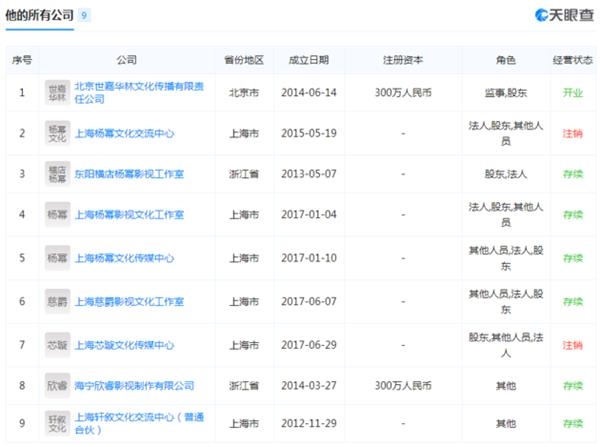This screenshot has width=600, height=447.
Task: Select the date 2012-11-29
Action: coord(309,423)
